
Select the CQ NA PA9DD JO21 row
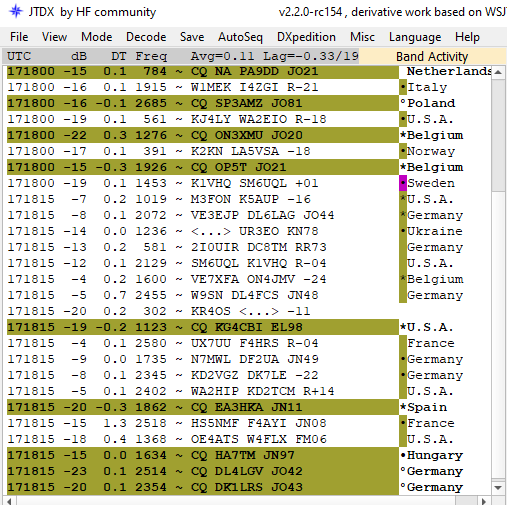coord(203,71)
